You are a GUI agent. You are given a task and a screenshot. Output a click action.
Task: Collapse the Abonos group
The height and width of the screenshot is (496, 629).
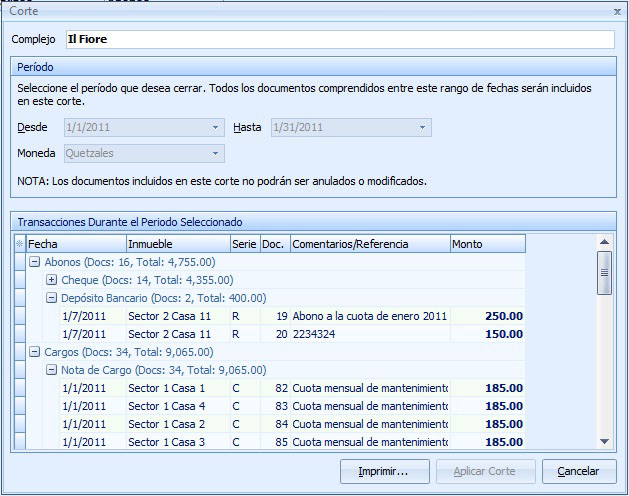tap(34, 262)
